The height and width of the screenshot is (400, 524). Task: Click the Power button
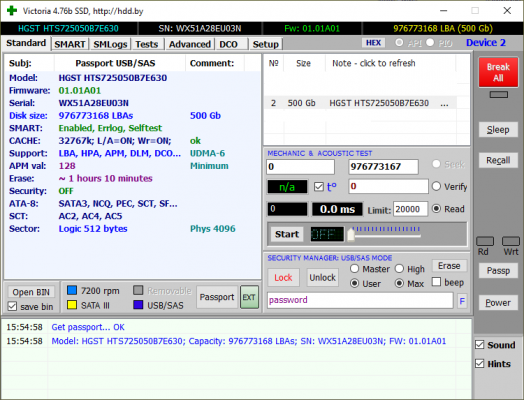click(x=498, y=302)
